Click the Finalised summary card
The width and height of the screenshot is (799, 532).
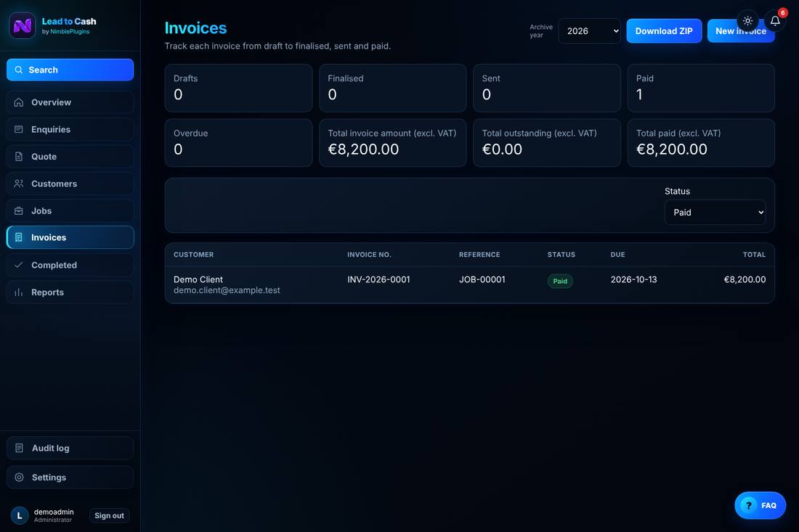click(392, 88)
